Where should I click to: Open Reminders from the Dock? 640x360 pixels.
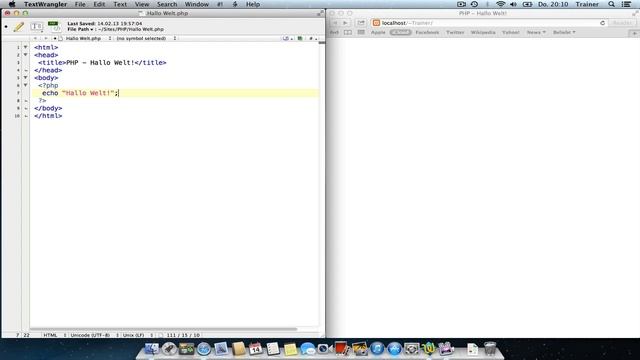[273, 349]
